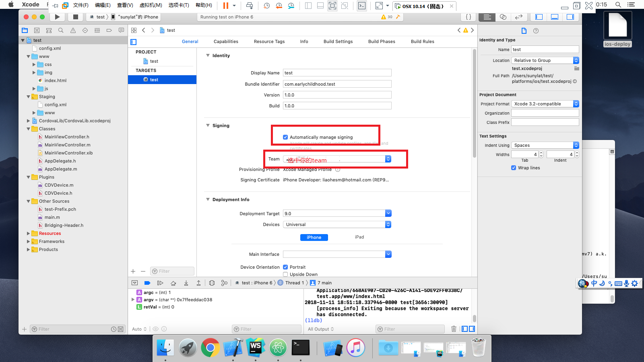Switch to Capabilities tab
Viewport: 644px width, 362px height.
click(226, 41)
